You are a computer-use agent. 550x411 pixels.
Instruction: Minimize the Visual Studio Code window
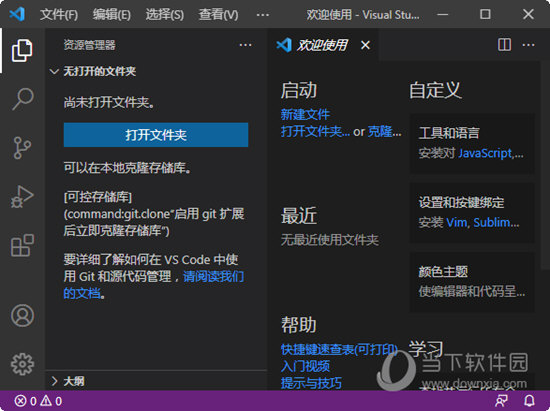[443, 14]
